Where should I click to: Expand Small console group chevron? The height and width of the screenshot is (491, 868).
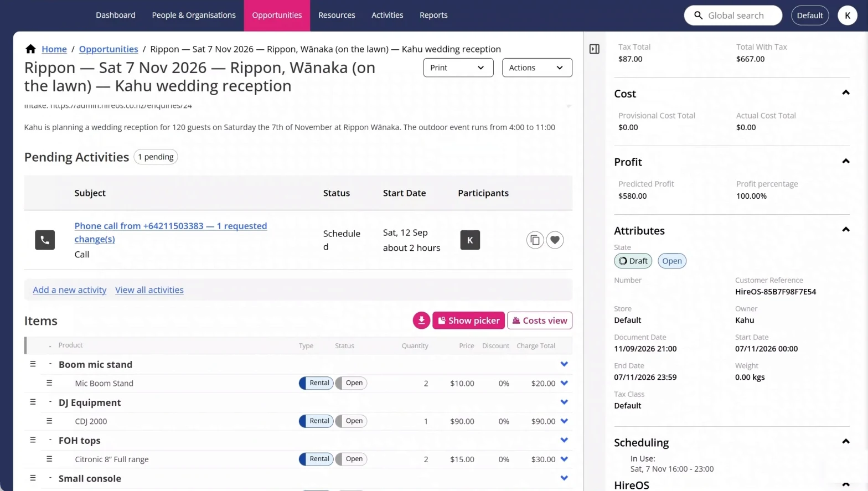click(x=564, y=478)
